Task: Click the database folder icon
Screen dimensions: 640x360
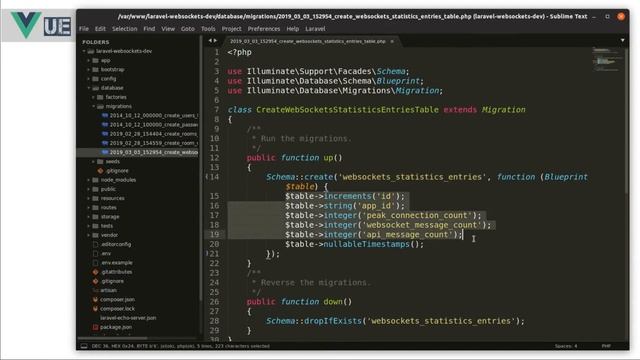Action: 96,88
